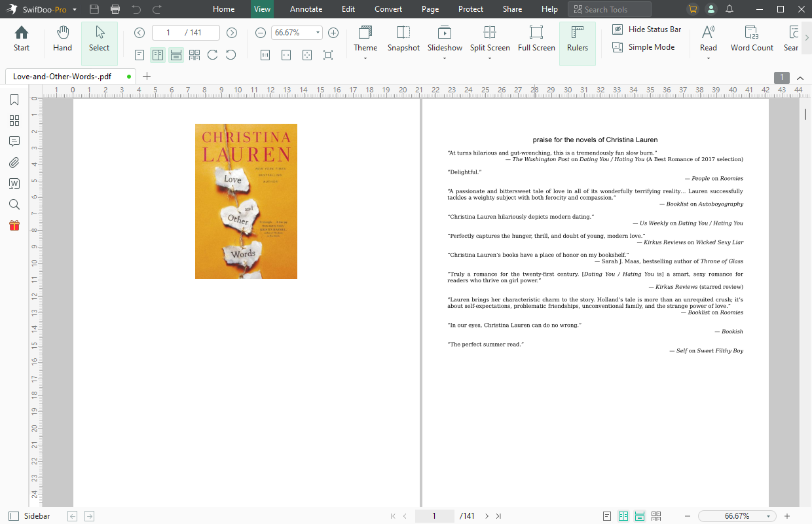Go to previous page in toolbar
The width and height of the screenshot is (812, 524).
click(x=139, y=33)
